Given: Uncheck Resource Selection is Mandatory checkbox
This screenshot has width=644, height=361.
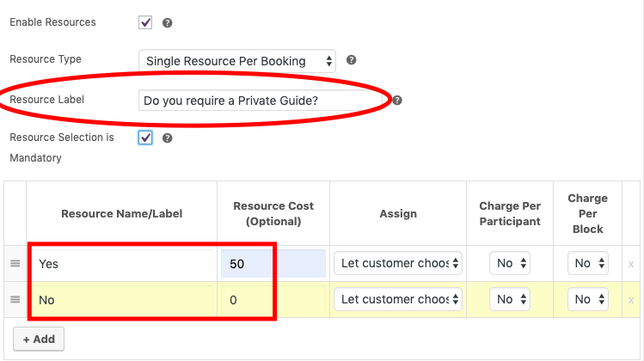Looking at the screenshot, I should (x=145, y=138).
